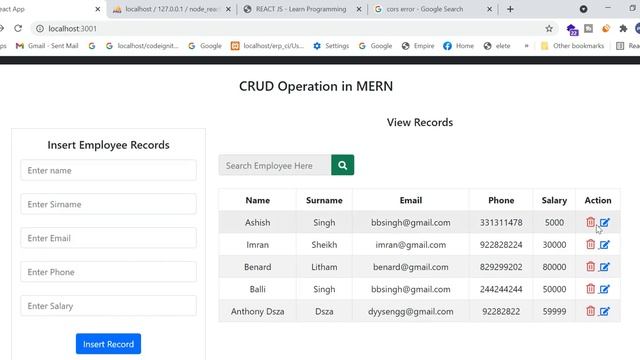Screen dimensions: 640x360
Task: Select the salary value 80000
Action: pyautogui.click(x=554, y=267)
